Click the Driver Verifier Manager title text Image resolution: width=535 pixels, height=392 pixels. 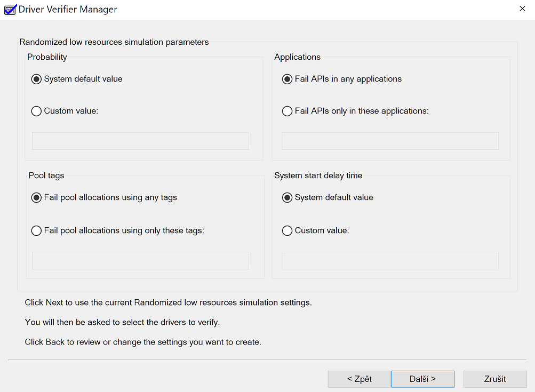[68, 10]
